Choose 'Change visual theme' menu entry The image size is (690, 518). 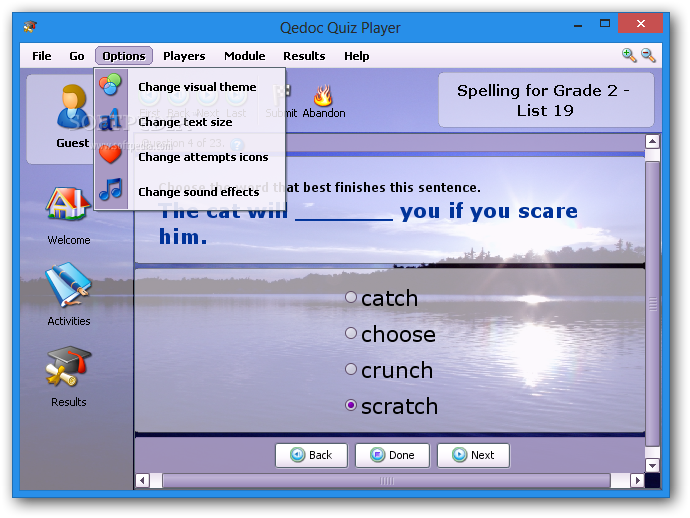pos(190,87)
